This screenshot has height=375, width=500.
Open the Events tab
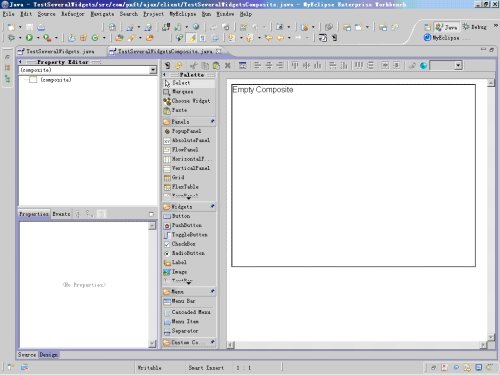[61, 214]
